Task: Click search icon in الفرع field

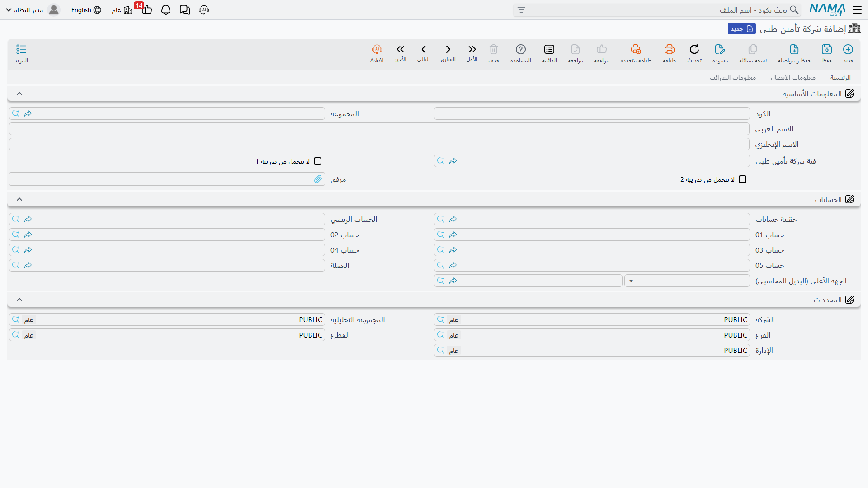Action: tap(441, 335)
